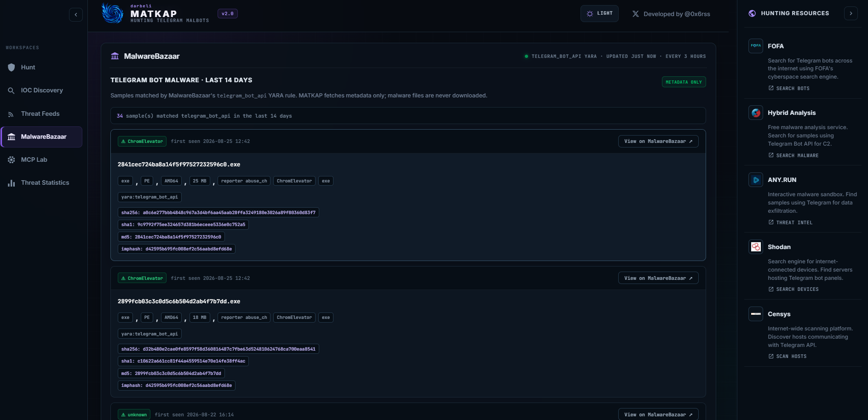Click sha1 9c9792f75ee324657 hash chip
Screen dimensions: 868x420
[x=183, y=225]
